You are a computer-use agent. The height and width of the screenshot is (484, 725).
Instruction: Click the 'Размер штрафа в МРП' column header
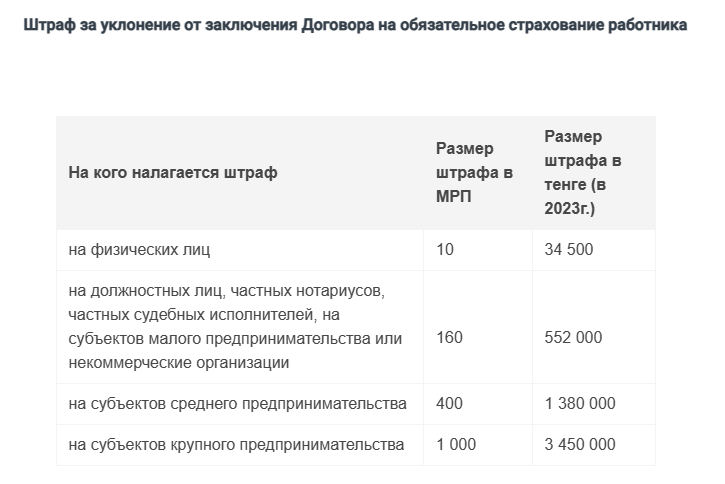(474, 172)
